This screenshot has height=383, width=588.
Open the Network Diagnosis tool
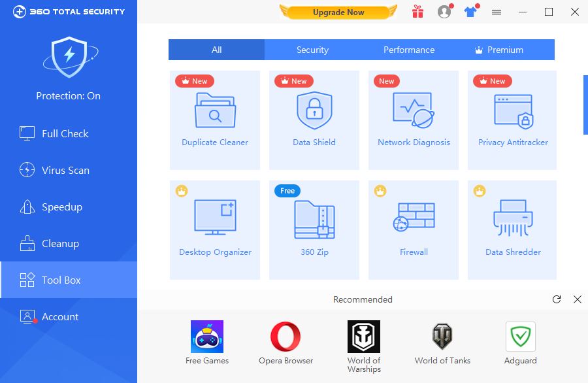click(x=414, y=120)
